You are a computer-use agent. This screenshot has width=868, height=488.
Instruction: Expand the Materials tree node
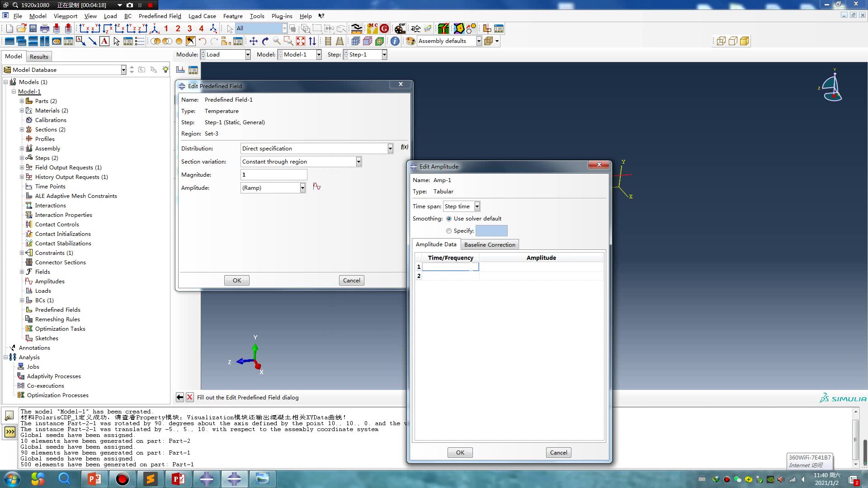[22, 110]
